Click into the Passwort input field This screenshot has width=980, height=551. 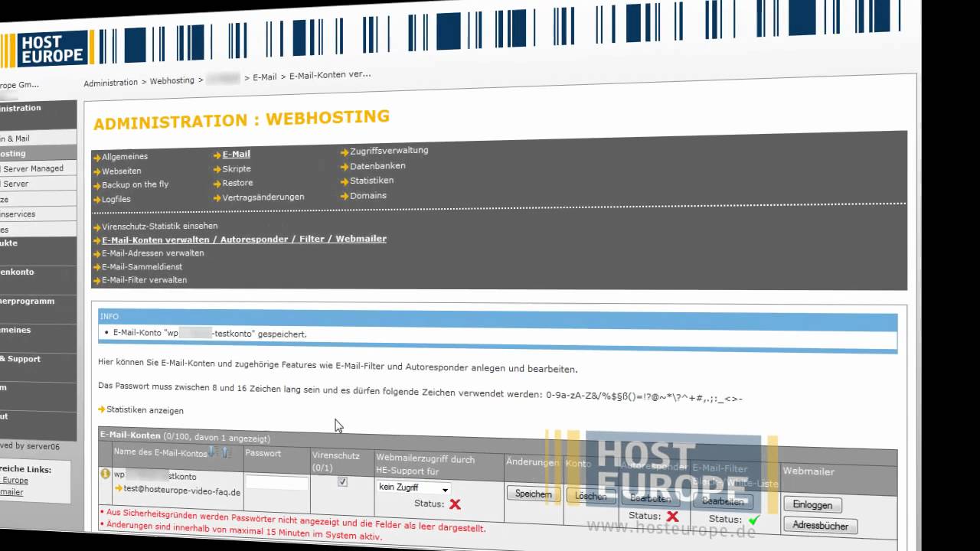276,483
